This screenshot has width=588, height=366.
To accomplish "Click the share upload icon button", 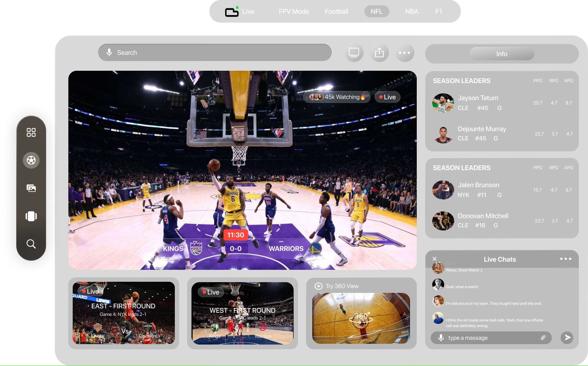I will tap(379, 52).
